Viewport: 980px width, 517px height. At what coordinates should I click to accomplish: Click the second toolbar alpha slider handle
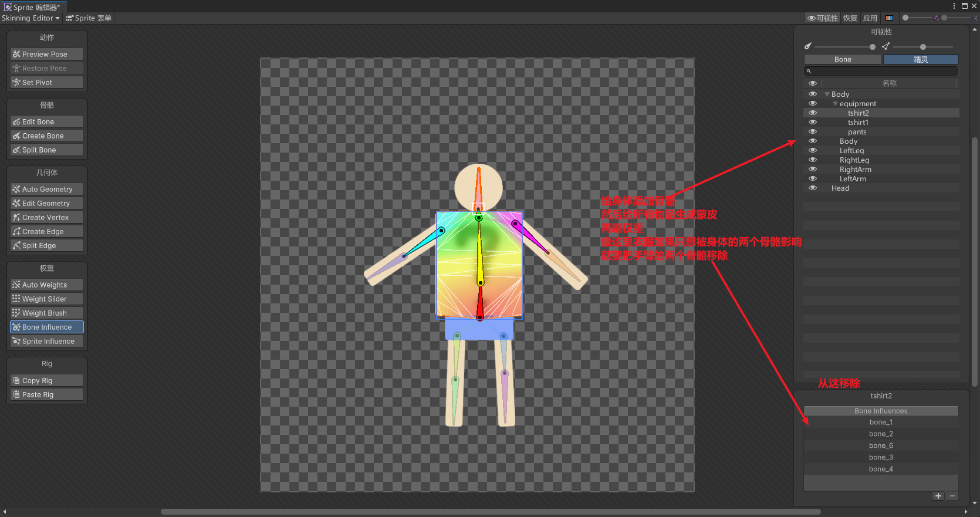[944, 18]
